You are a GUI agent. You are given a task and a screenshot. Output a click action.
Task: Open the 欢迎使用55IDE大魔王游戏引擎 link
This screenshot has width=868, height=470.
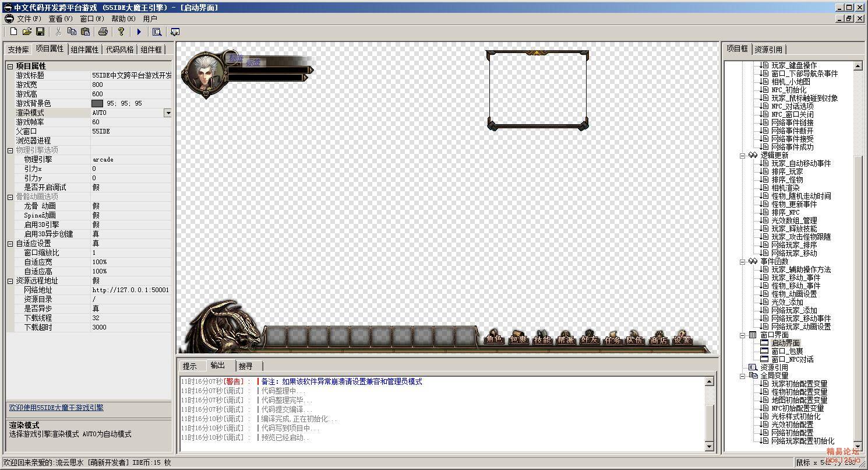56,408
